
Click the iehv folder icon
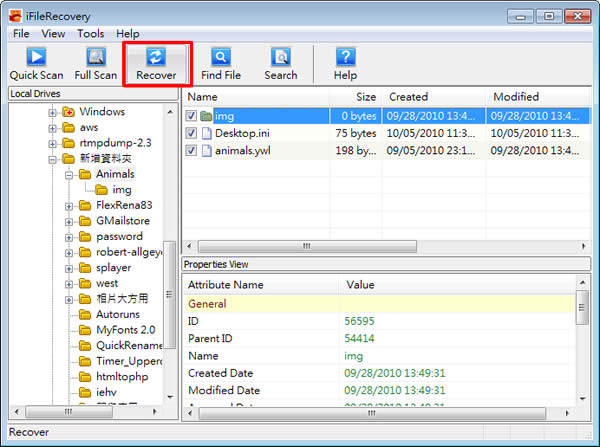pyautogui.click(x=85, y=392)
